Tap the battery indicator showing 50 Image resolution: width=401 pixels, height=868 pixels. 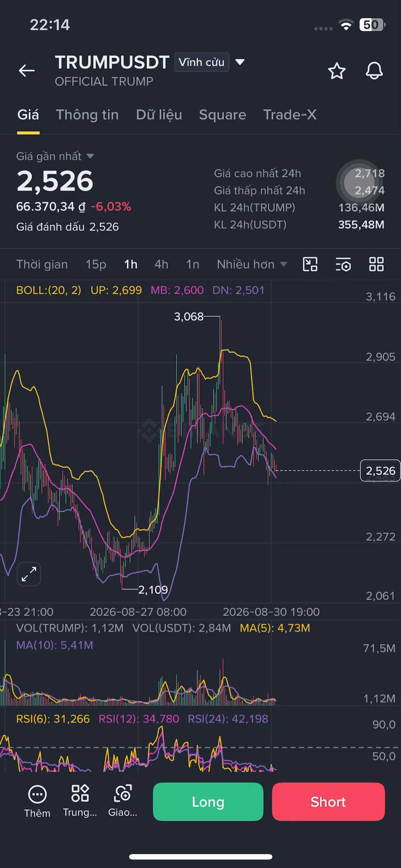372,24
